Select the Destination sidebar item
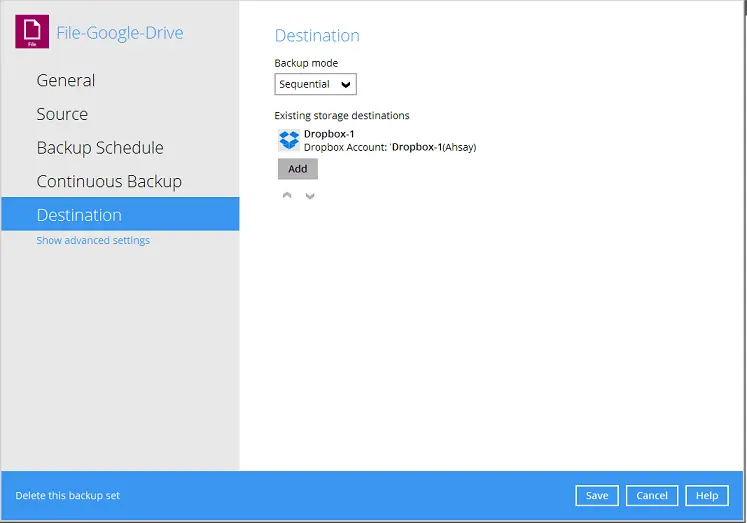 pyautogui.click(x=79, y=215)
